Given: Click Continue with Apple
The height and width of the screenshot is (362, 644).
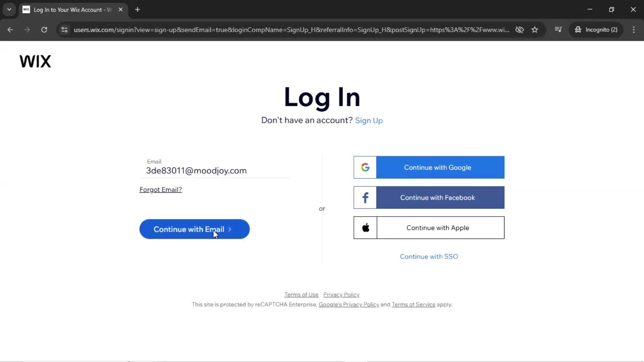Looking at the screenshot, I should tap(429, 228).
